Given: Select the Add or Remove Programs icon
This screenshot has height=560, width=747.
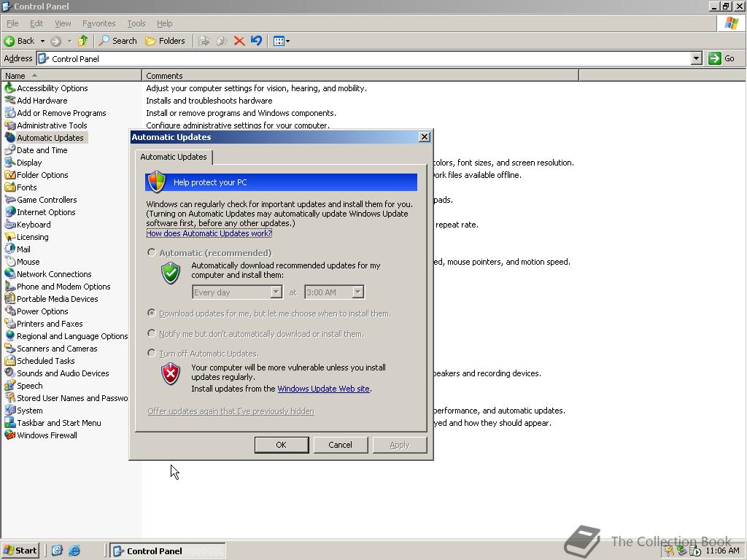Looking at the screenshot, I should point(9,113).
